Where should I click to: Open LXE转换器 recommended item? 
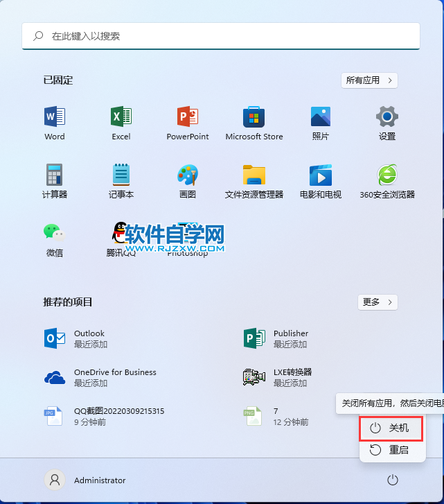pos(277,377)
